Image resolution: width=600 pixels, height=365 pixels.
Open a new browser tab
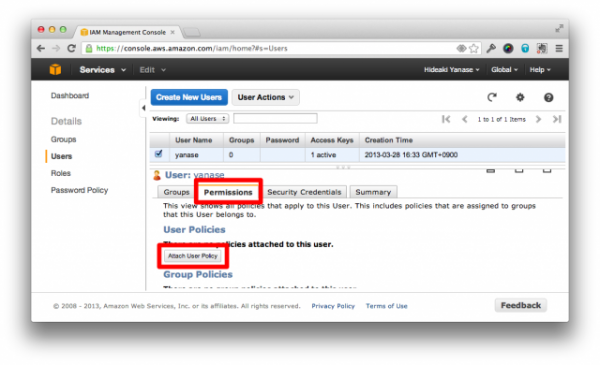(x=191, y=33)
